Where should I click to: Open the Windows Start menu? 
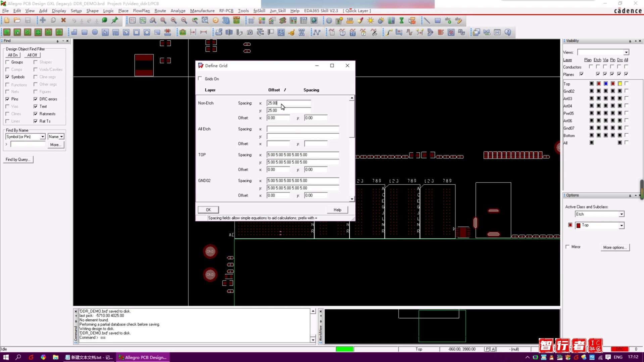pyautogui.click(x=6, y=357)
